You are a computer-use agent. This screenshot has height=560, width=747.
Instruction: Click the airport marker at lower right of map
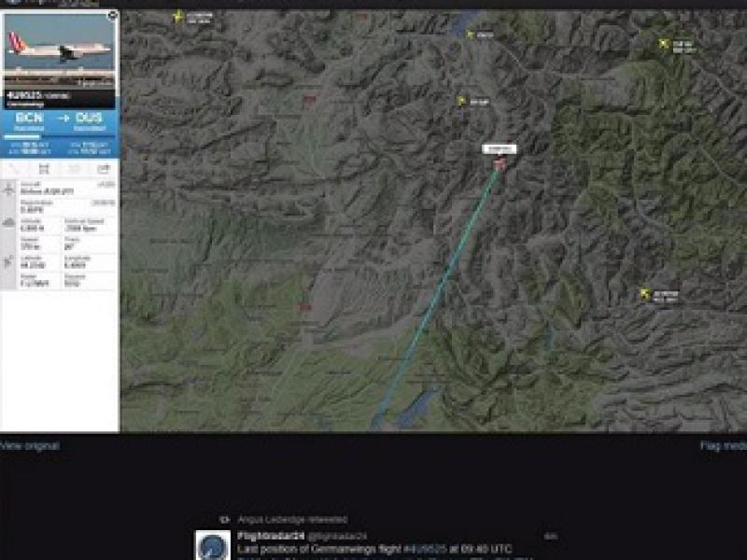[645, 294]
